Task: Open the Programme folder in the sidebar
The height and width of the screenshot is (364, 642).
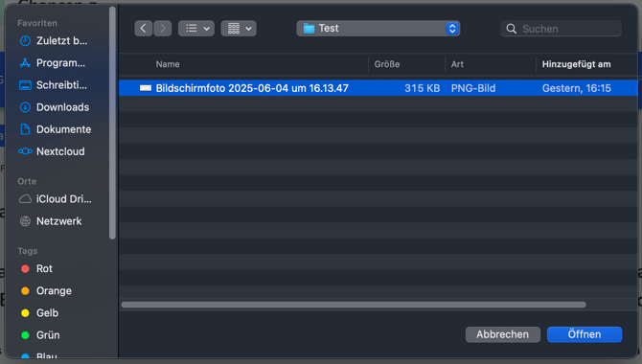Action: [x=54, y=63]
